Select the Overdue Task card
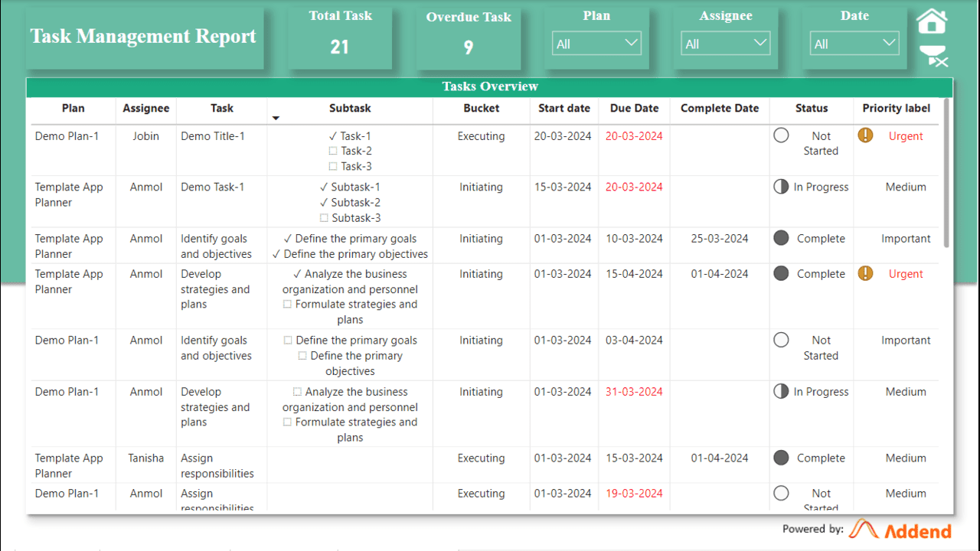This screenshot has height=551, width=980. pyautogui.click(x=468, y=37)
